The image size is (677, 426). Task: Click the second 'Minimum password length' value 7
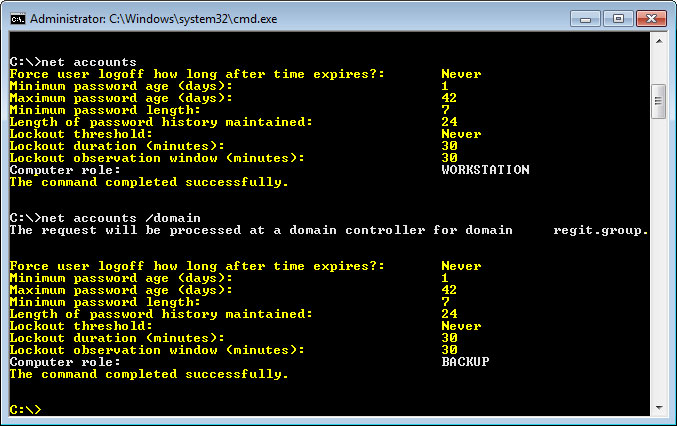(445, 302)
